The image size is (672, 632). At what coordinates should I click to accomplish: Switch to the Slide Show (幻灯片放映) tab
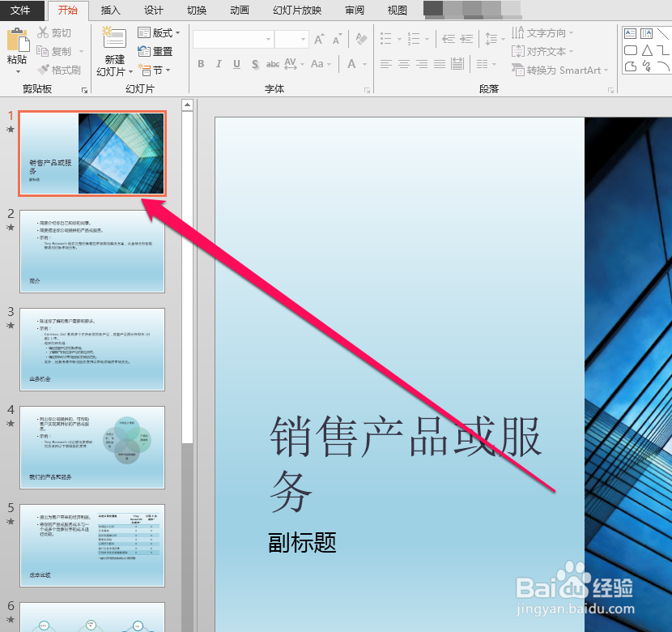coord(297,11)
